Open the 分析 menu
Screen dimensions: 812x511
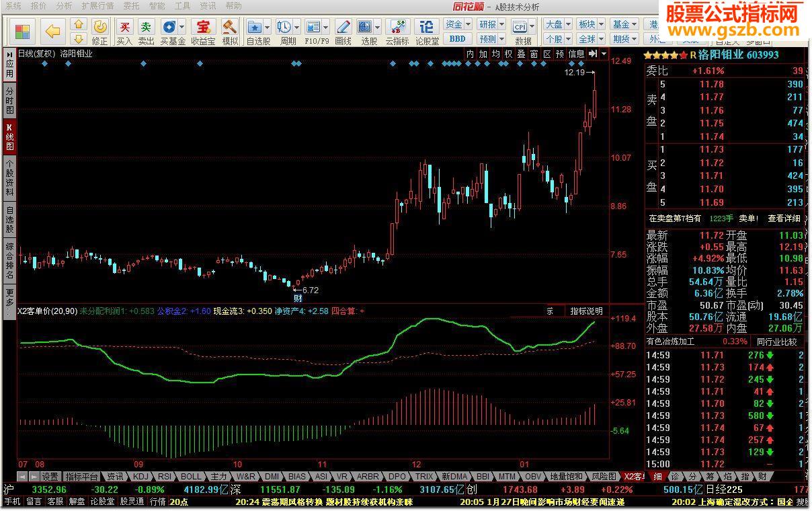coord(64,6)
